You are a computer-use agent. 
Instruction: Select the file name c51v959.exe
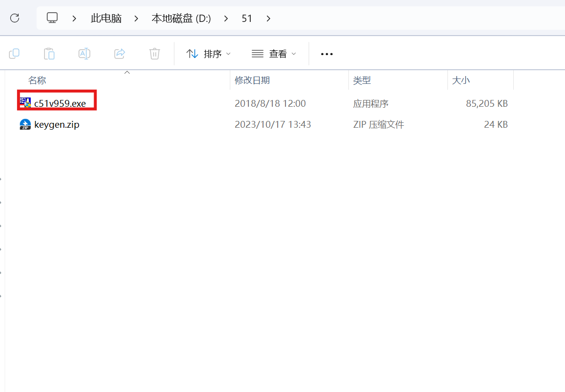tap(60, 104)
